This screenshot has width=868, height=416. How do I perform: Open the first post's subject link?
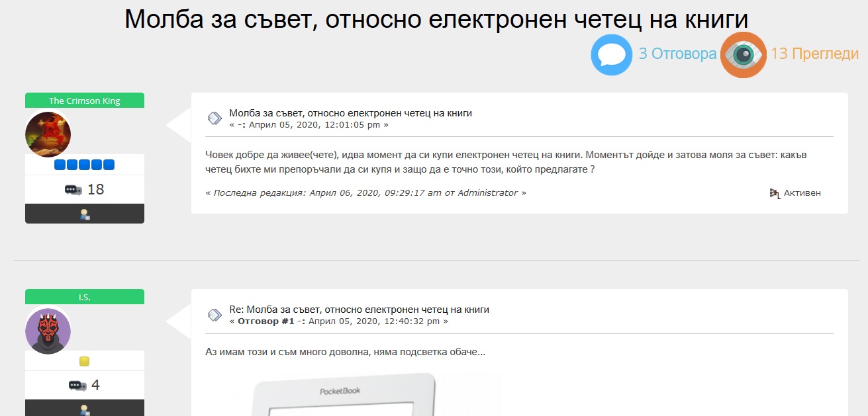350,113
